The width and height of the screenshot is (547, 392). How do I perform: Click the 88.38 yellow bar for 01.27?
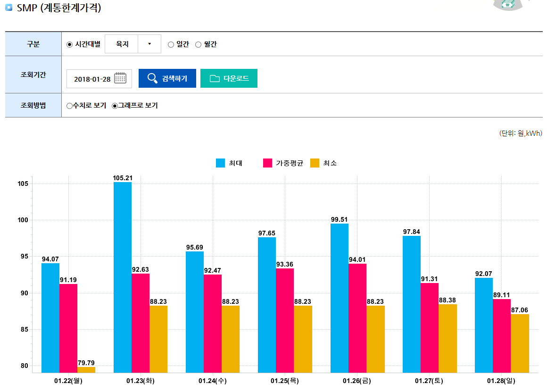coord(448,338)
